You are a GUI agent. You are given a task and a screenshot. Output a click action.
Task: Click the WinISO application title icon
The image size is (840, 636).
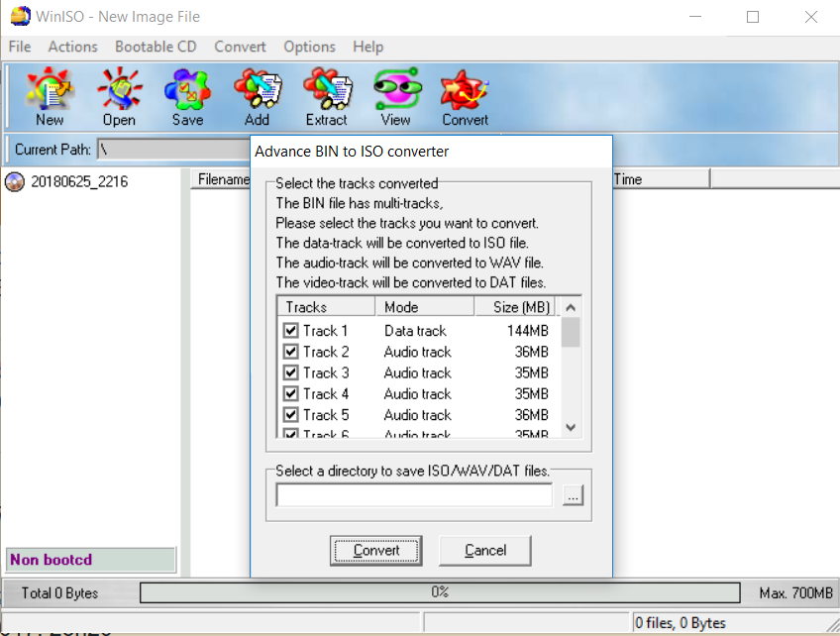point(21,16)
